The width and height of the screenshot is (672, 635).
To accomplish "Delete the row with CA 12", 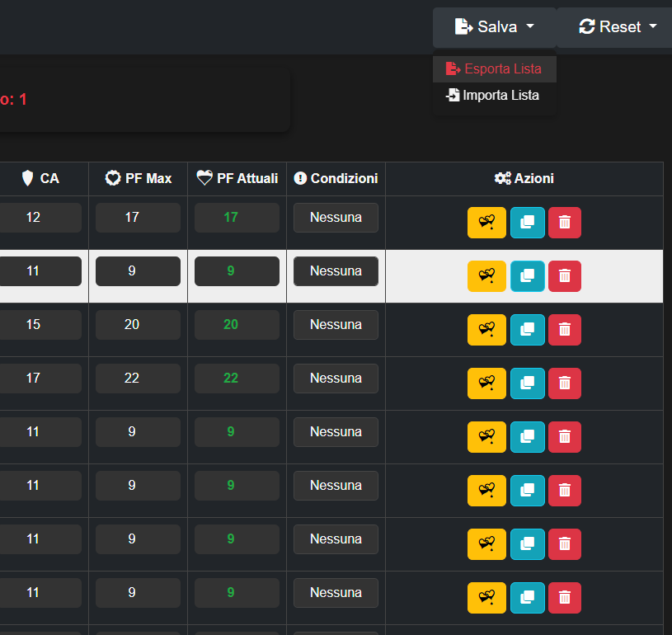I will coord(564,223).
